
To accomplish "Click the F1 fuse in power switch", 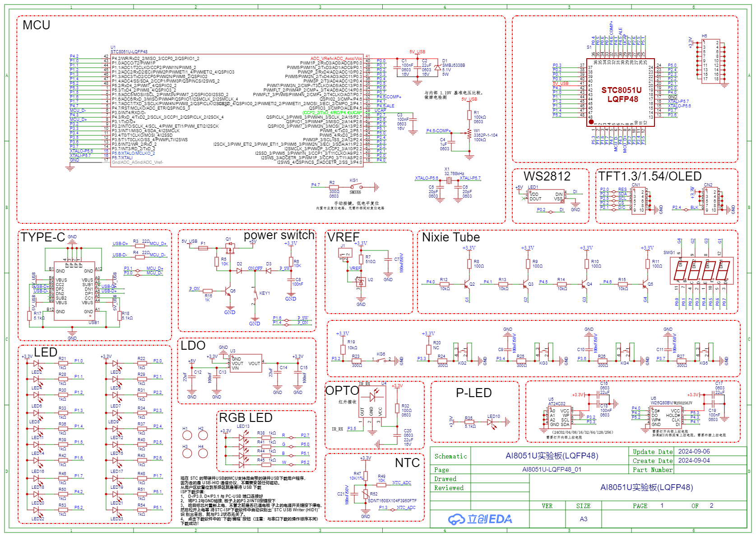I will click(x=203, y=248).
